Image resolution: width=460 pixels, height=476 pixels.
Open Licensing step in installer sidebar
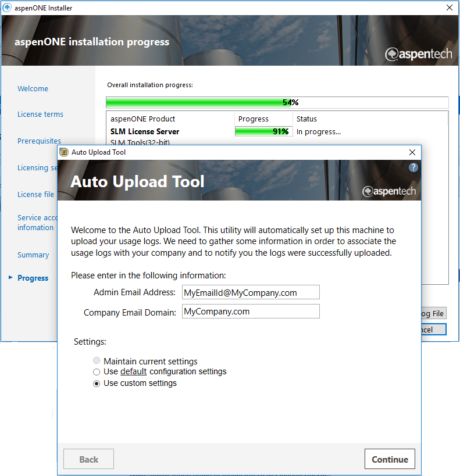click(37, 167)
